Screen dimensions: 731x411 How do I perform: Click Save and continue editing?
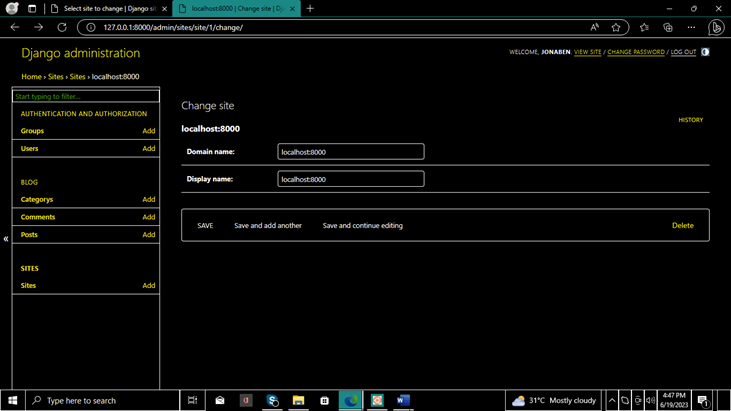[363, 226]
